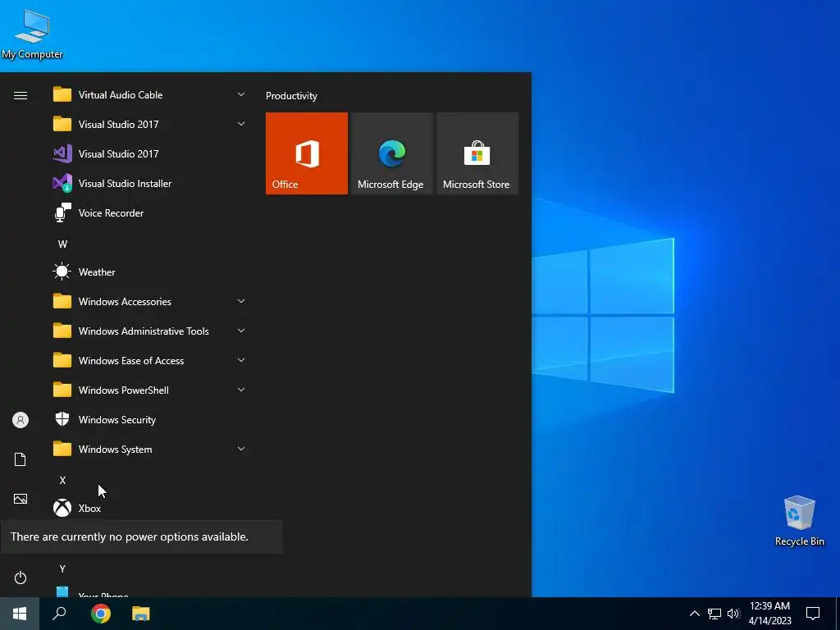Click the X letter header
Image resolution: width=840 pixels, height=630 pixels.
click(x=62, y=481)
